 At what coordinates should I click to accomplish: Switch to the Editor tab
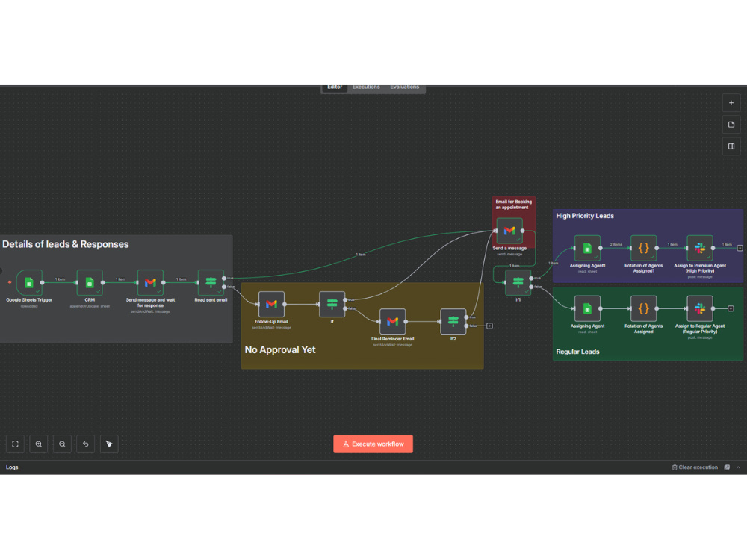(335, 87)
